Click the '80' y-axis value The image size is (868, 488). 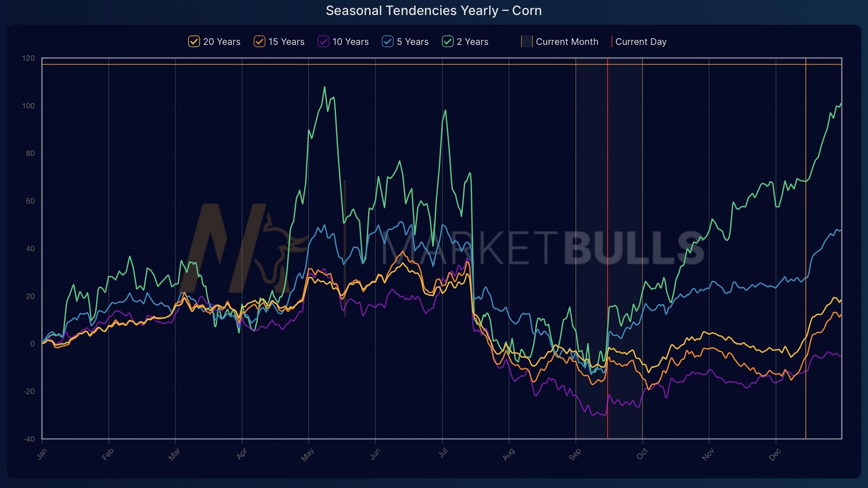30,153
